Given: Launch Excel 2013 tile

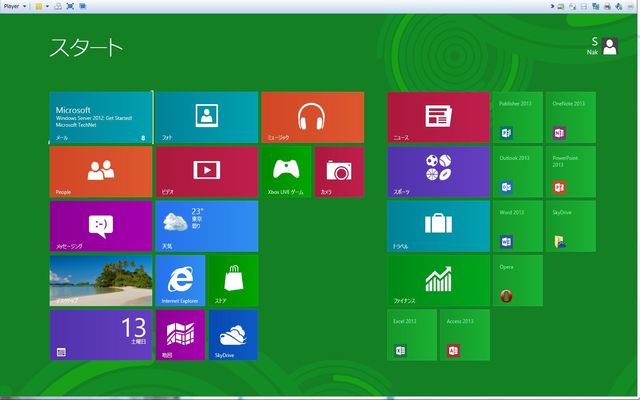Looking at the screenshot, I should point(412,335).
